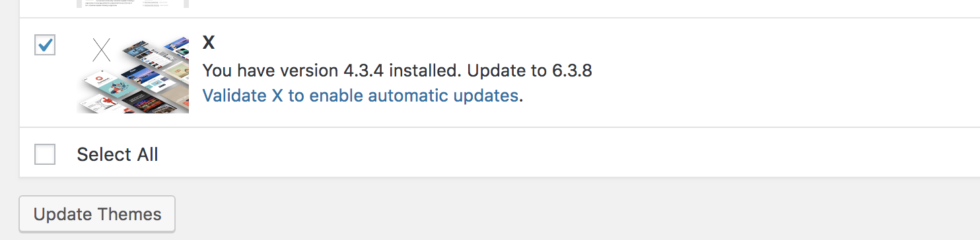Screen dimensions: 980x240
Task: Click the word "installed" in the version text
Action: click(430, 71)
